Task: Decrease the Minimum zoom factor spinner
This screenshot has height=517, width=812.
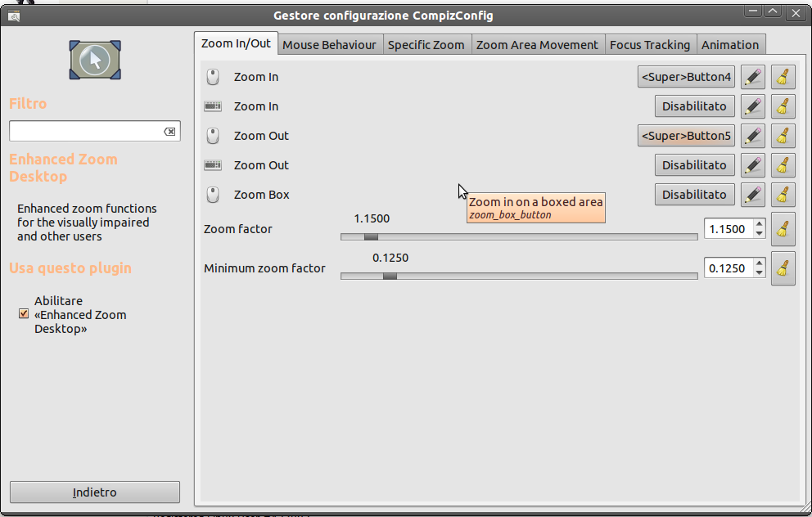Action: [x=759, y=272]
